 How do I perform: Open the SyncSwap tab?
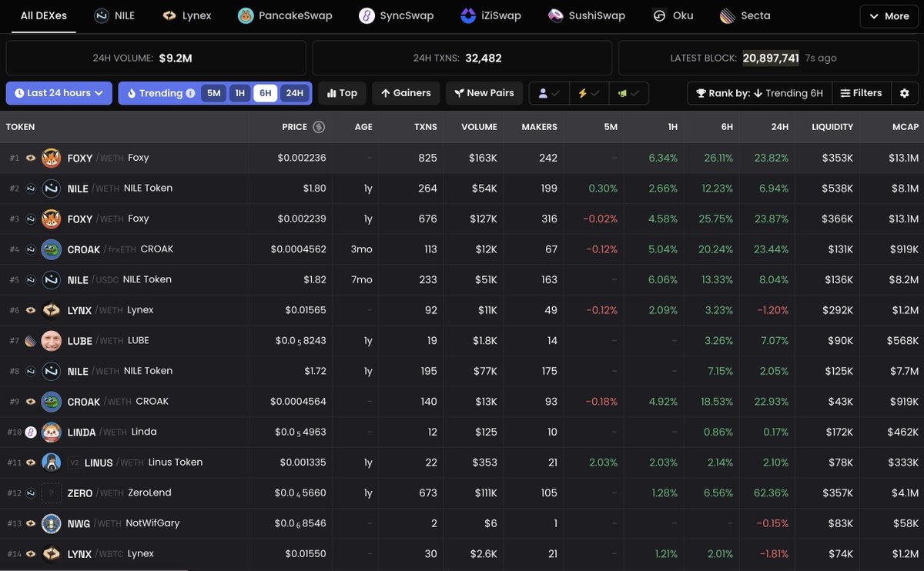[397, 15]
